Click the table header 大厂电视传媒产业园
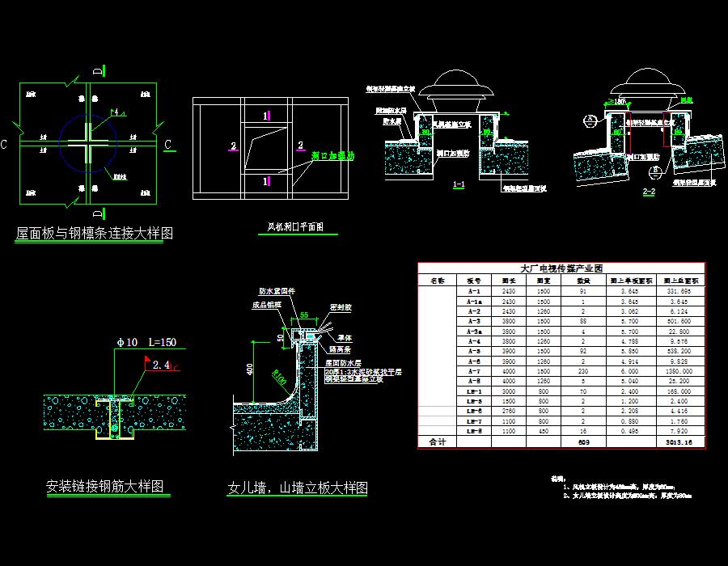This screenshot has width=728, height=566. coord(561,268)
